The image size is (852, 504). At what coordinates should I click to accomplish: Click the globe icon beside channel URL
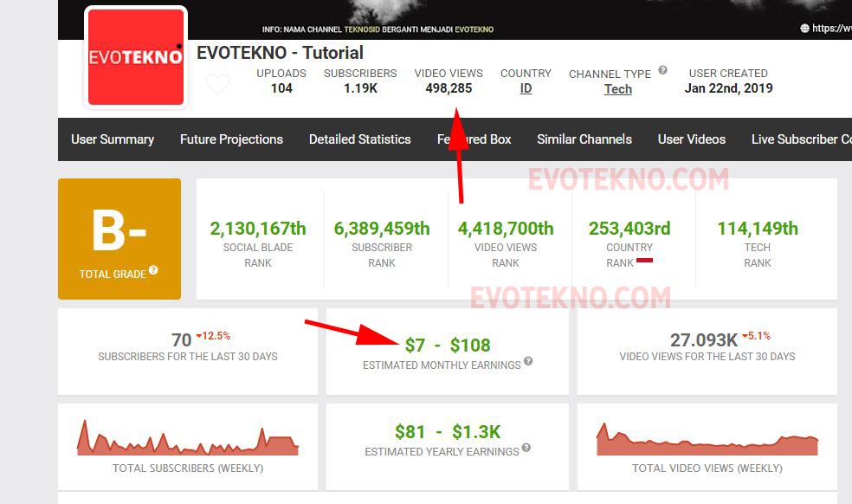coord(804,29)
